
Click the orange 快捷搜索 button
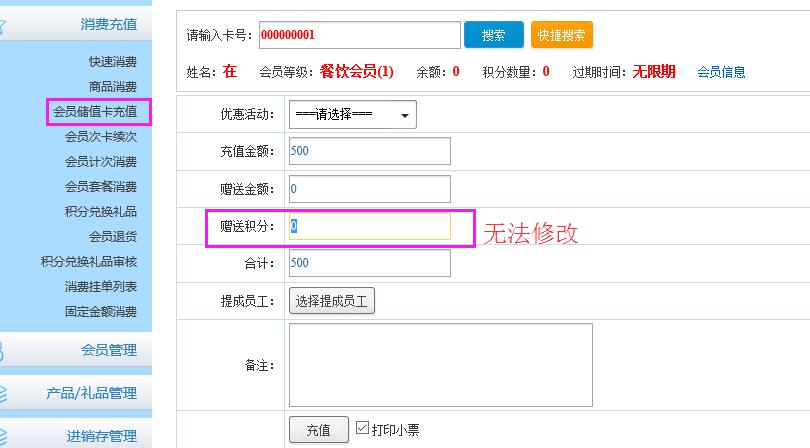561,35
